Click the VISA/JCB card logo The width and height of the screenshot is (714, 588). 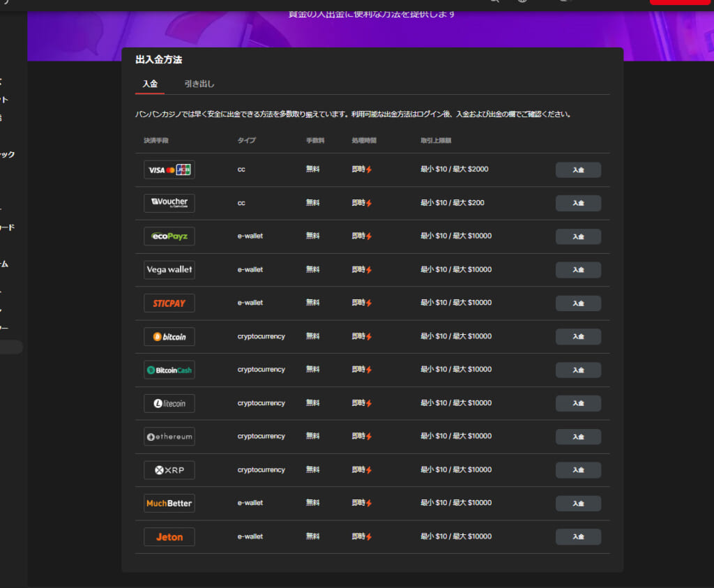(169, 170)
